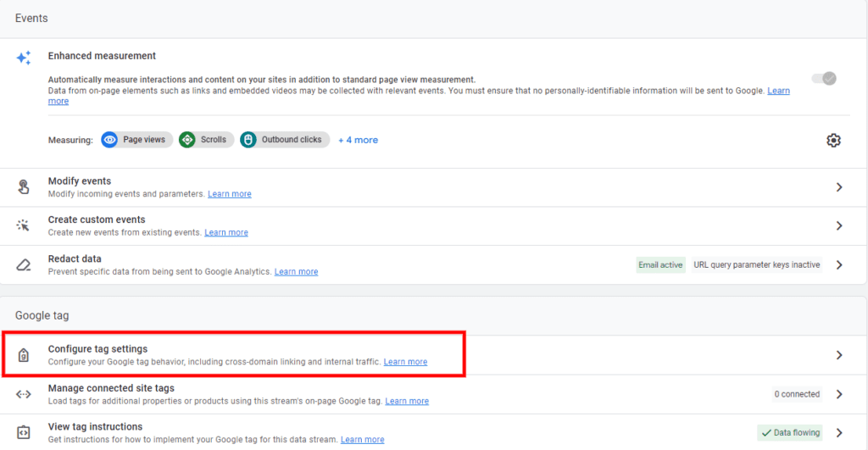Open Learn more link for Create custom events
868x450 pixels.
point(225,232)
